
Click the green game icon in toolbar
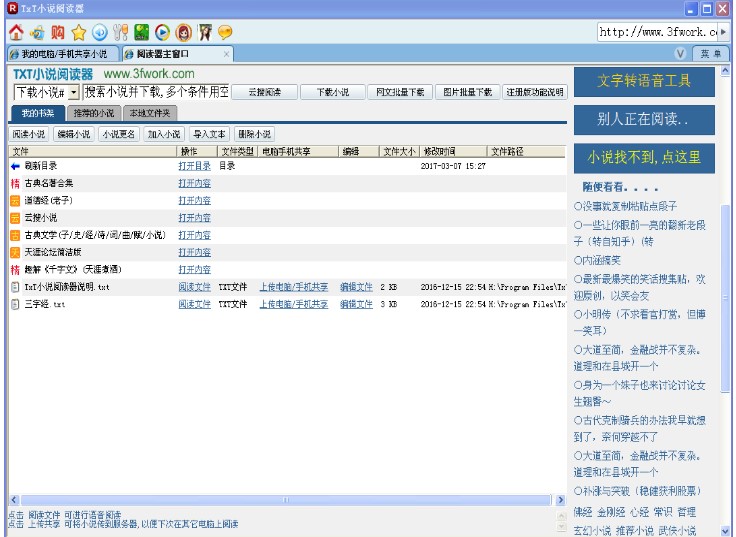(141, 32)
